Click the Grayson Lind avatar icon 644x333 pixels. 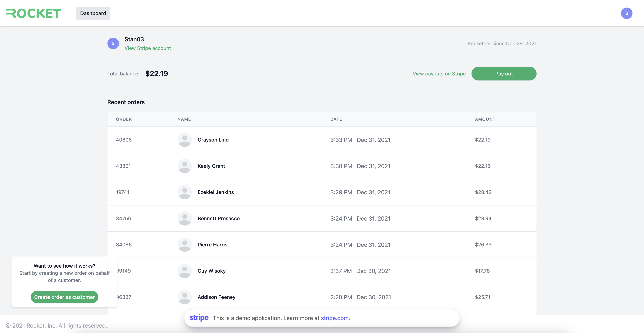[x=184, y=139]
